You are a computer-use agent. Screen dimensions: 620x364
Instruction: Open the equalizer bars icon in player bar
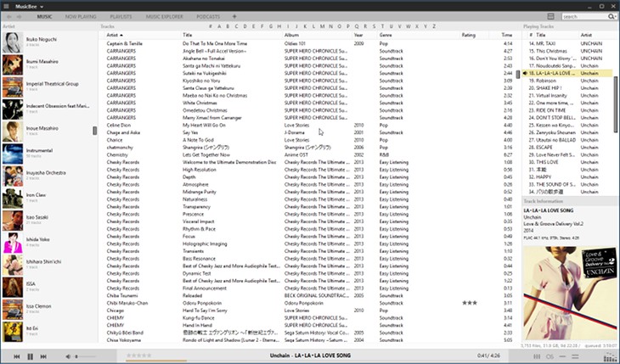pyautogui.click(x=537, y=356)
